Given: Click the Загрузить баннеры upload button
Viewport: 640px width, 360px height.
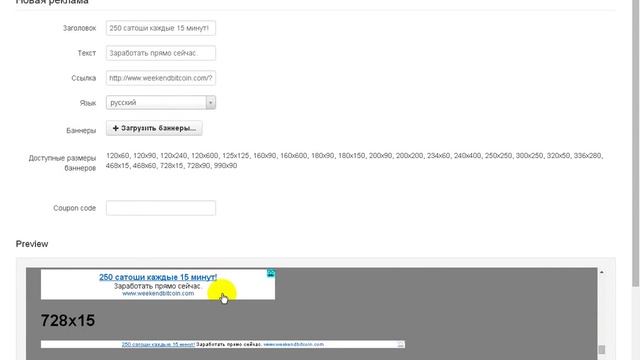Looking at the screenshot, I should point(154,128).
